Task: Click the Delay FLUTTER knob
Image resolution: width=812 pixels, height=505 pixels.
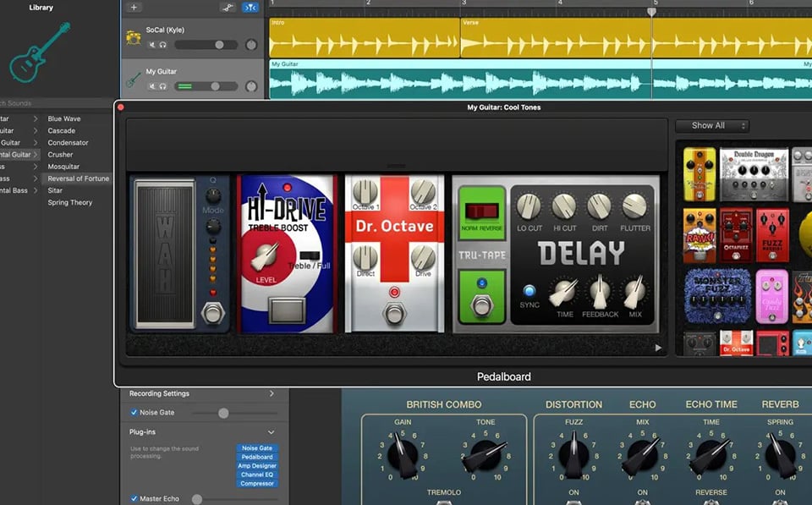Action: (x=634, y=206)
